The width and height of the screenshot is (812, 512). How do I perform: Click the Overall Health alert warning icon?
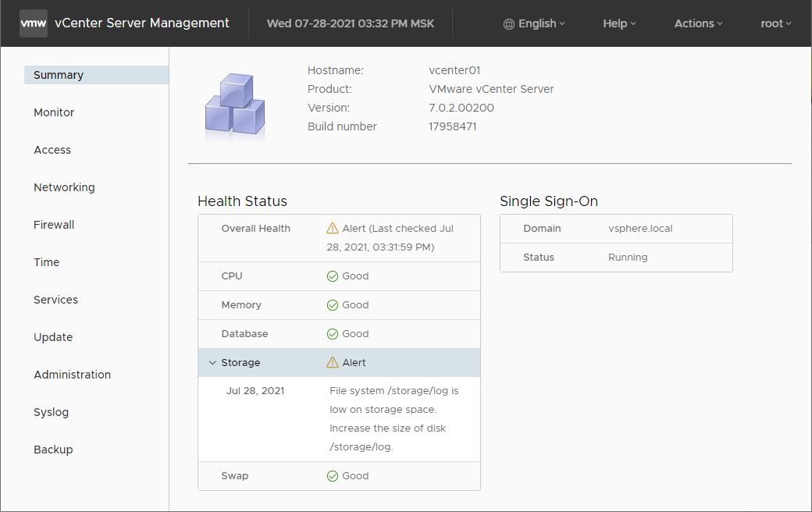point(333,229)
